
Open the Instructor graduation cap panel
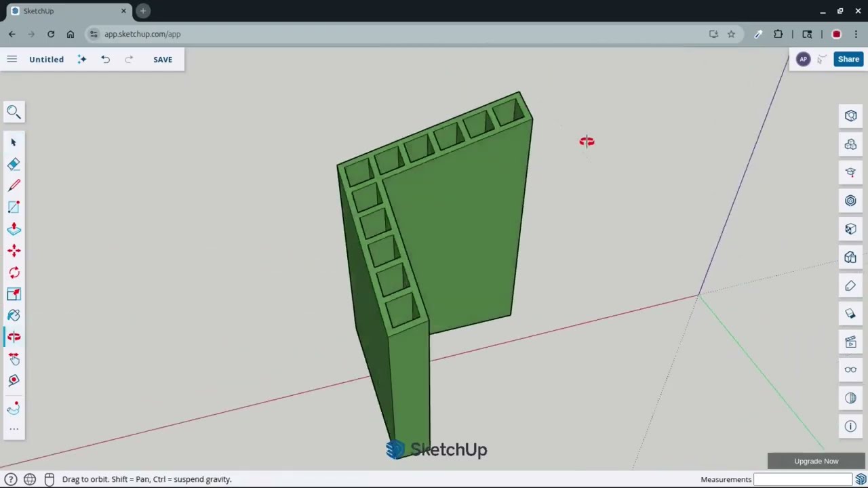tap(850, 172)
